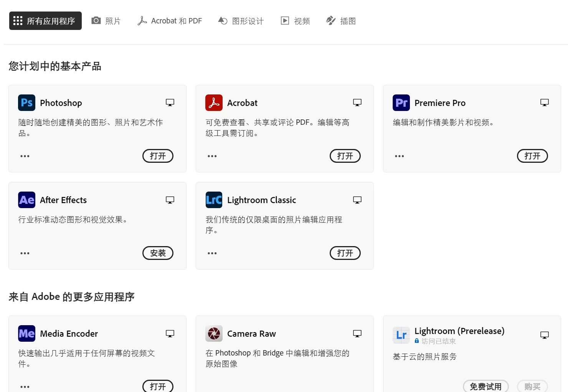
Task: Click the desktop monitor icon on Acrobat card
Action: pyautogui.click(x=357, y=103)
